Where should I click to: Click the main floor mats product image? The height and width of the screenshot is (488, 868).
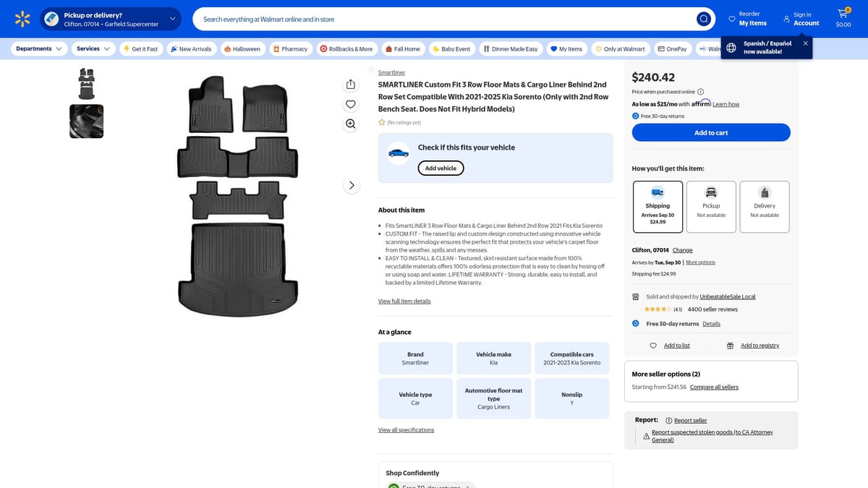pos(237,195)
